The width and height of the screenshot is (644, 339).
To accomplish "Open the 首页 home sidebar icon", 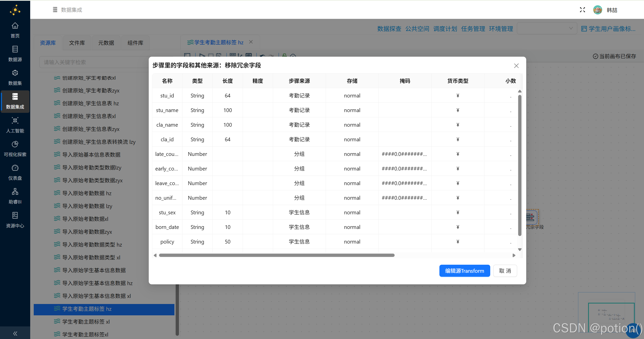I will 15,30.
